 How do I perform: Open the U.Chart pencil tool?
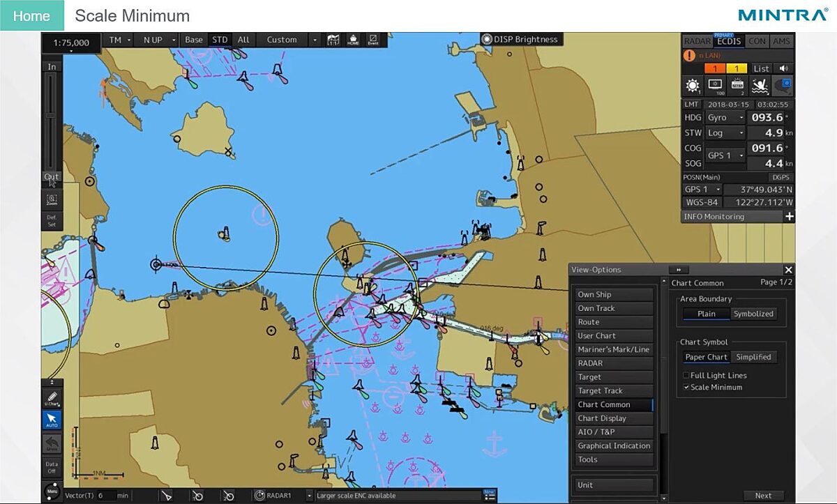[x=52, y=398]
